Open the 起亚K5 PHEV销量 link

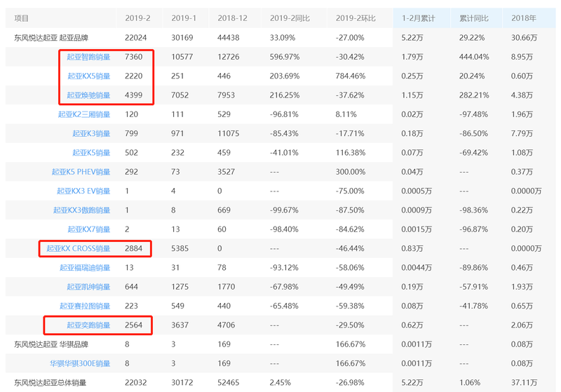81,172
